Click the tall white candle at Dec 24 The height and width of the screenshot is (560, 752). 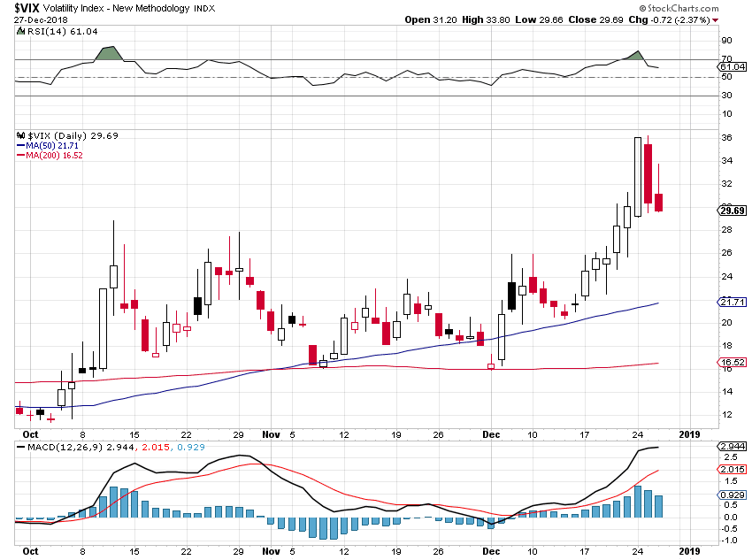(x=638, y=177)
